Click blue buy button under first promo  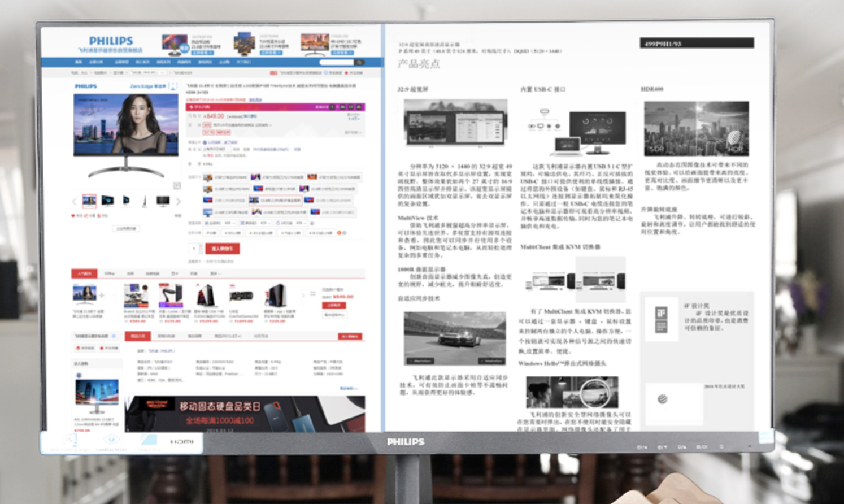202,53
